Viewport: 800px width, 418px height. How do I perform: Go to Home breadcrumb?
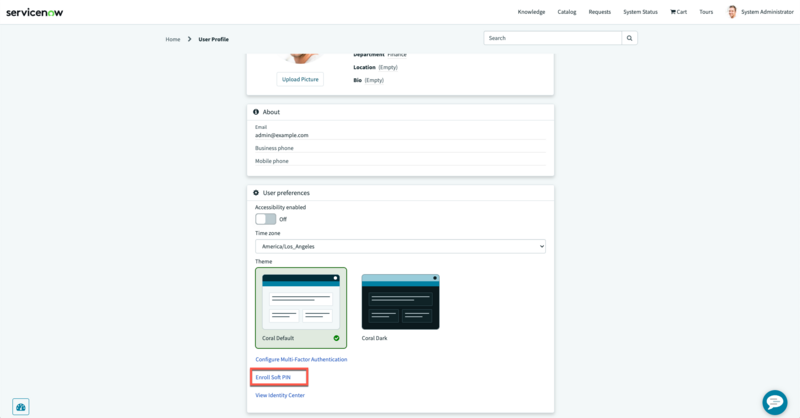(x=172, y=39)
